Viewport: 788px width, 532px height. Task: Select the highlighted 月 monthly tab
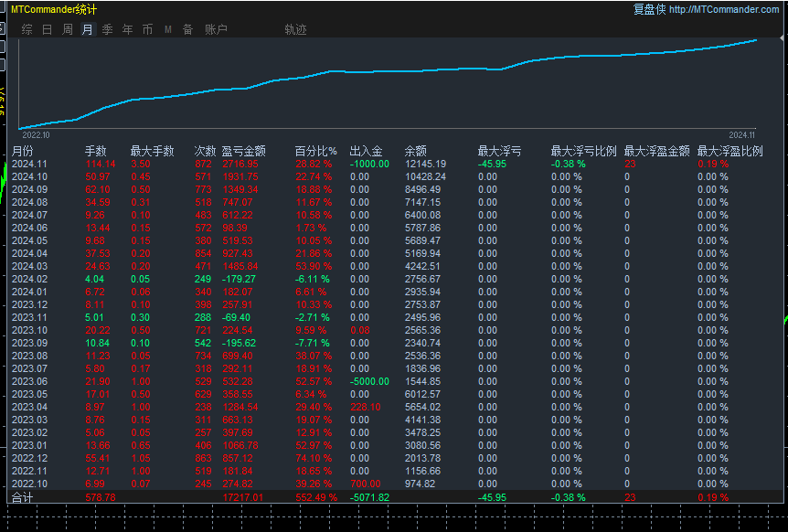88,29
